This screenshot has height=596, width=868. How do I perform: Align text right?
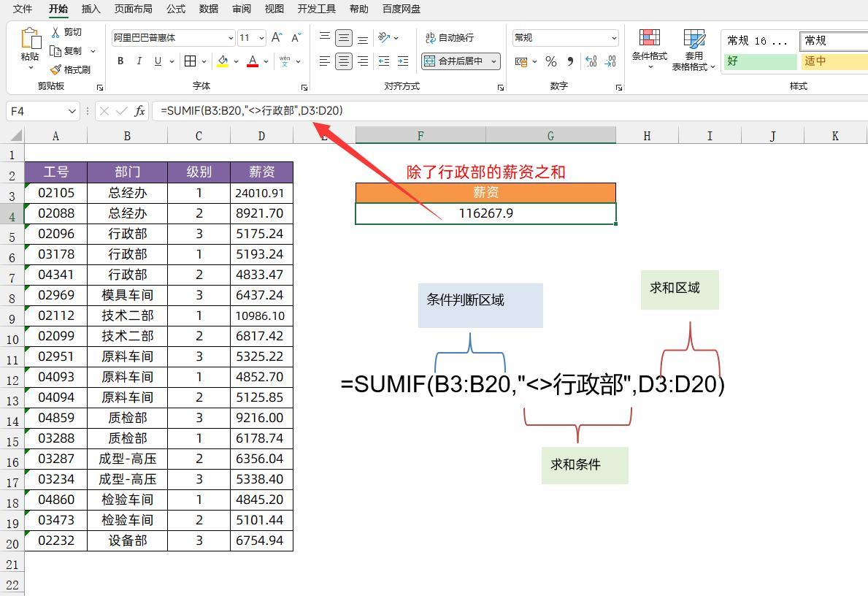tap(363, 61)
